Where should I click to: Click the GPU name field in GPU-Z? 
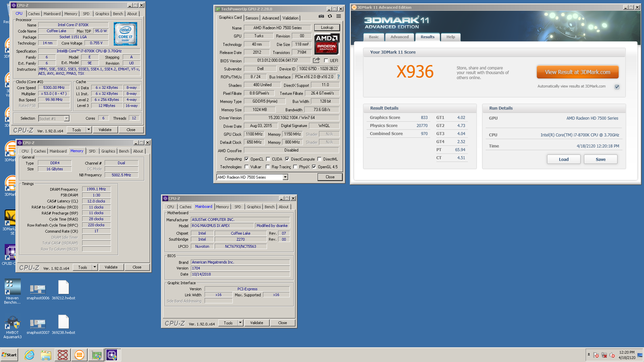click(x=259, y=36)
